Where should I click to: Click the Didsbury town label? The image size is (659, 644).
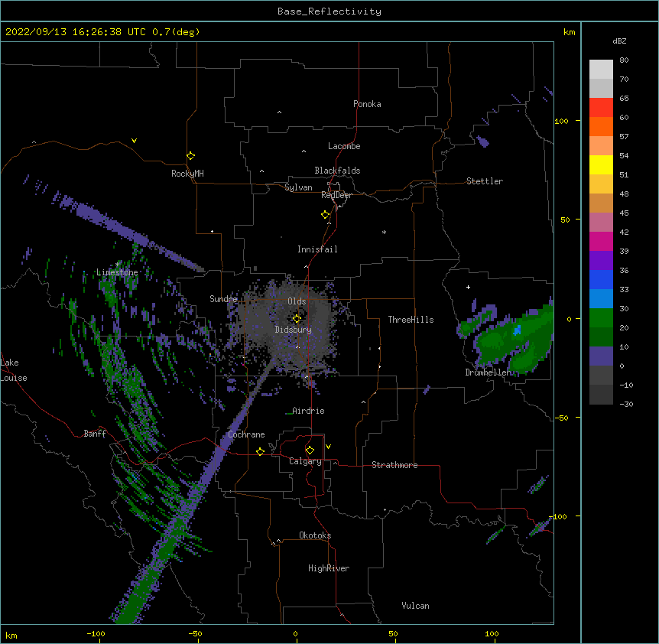point(294,330)
